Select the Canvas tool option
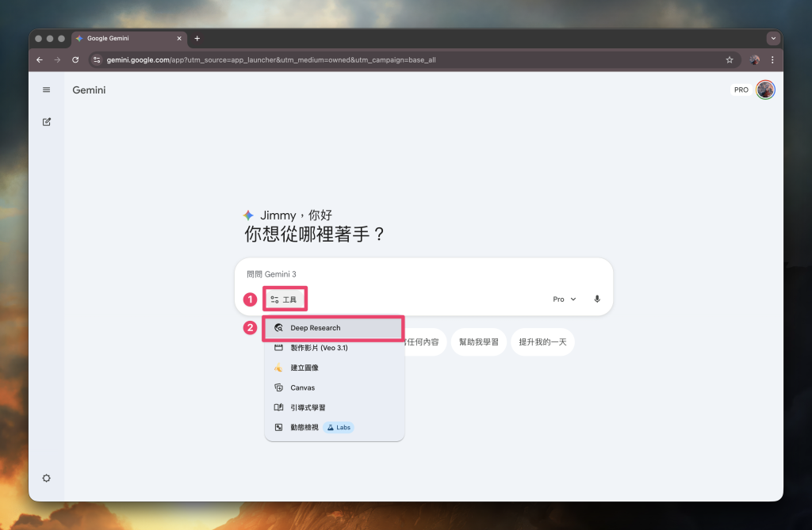Viewport: 812px width, 530px height. coord(302,387)
